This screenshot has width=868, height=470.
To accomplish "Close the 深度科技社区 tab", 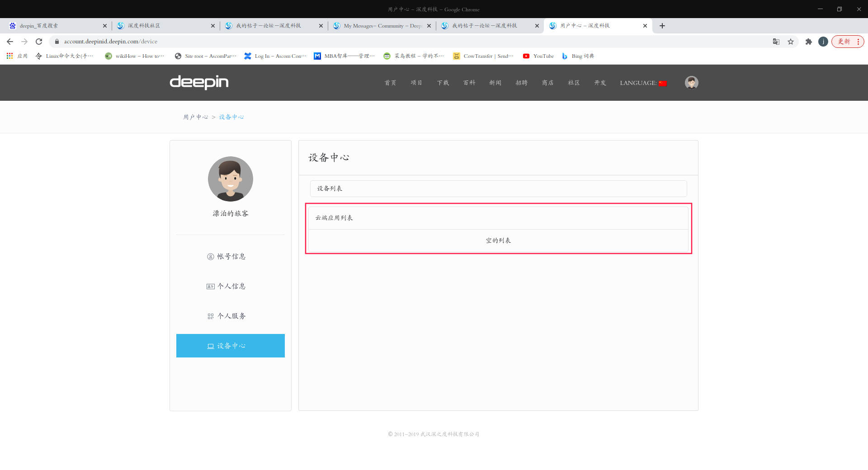I will pos(213,26).
